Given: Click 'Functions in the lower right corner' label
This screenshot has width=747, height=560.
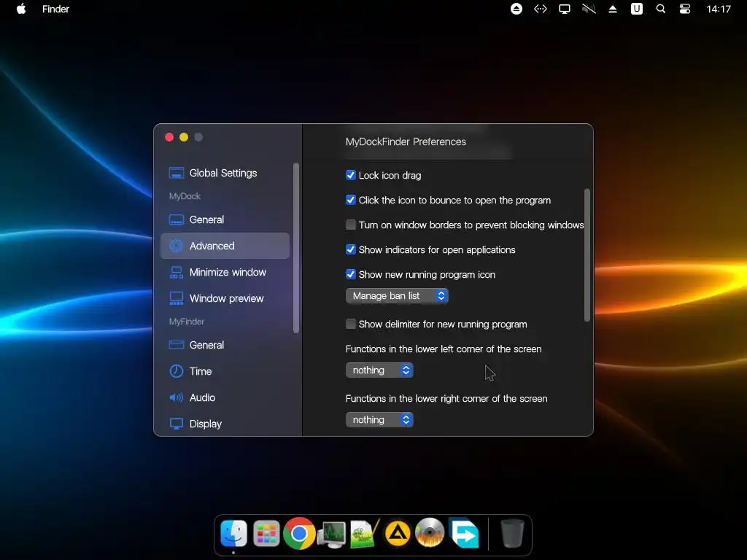Looking at the screenshot, I should (x=446, y=399).
